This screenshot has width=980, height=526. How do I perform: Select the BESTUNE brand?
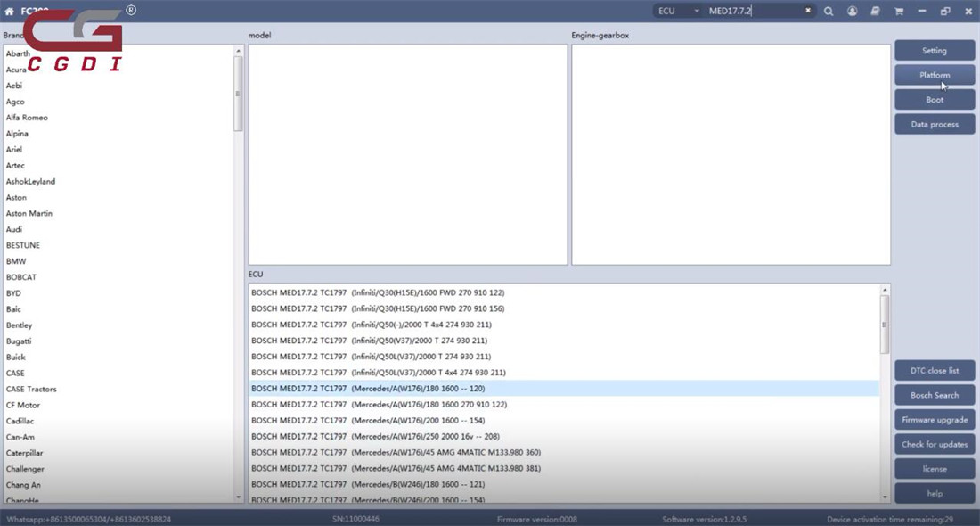tap(118, 245)
